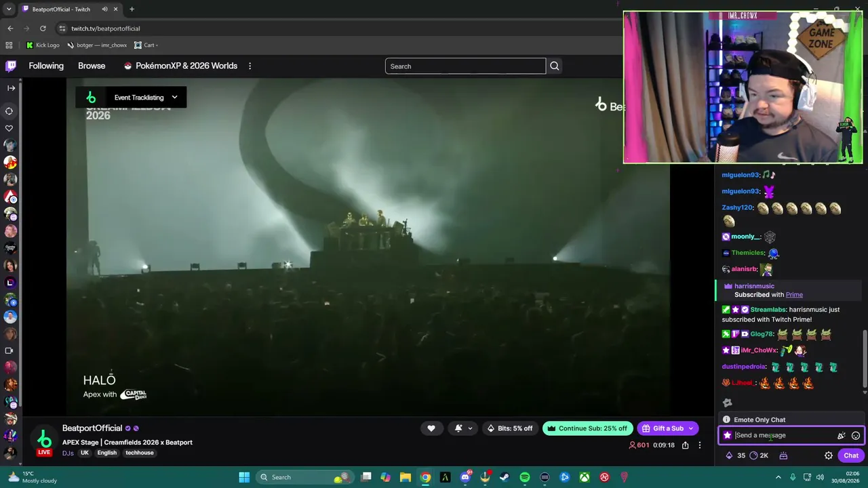The image size is (868, 488).
Task: Click the magnifier search button
Action: point(555,66)
